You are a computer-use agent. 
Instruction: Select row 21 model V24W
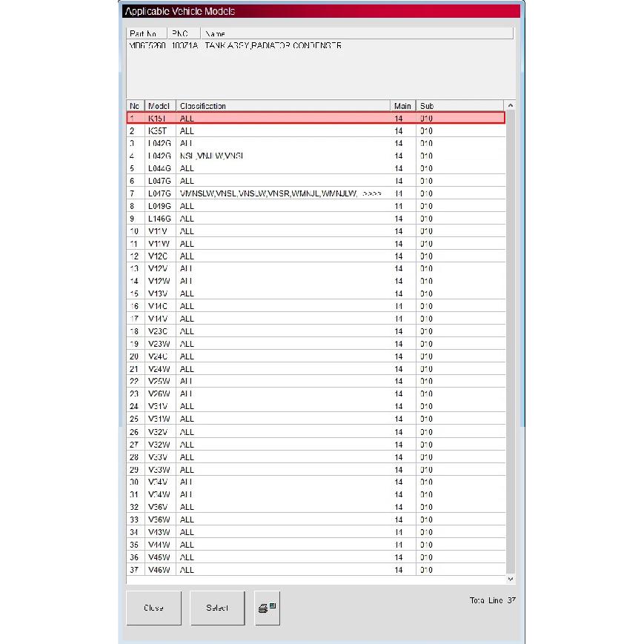point(316,369)
